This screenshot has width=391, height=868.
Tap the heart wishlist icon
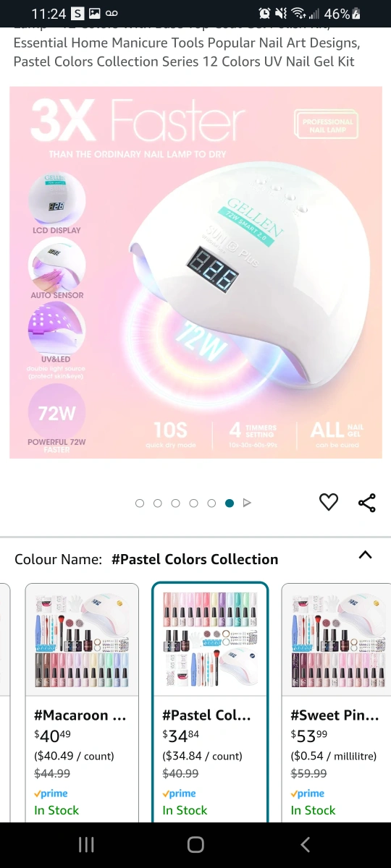(329, 502)
